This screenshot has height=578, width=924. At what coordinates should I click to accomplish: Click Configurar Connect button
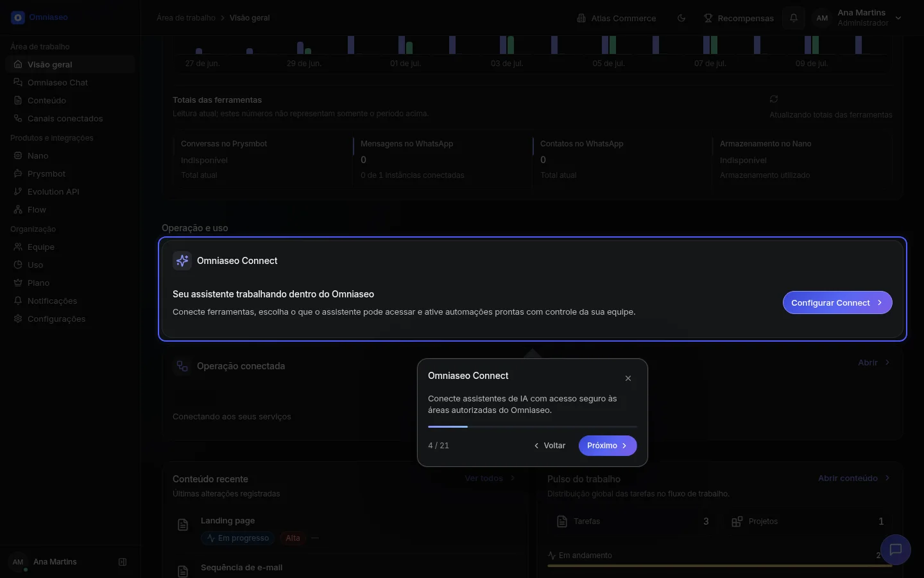pos(837,302)
